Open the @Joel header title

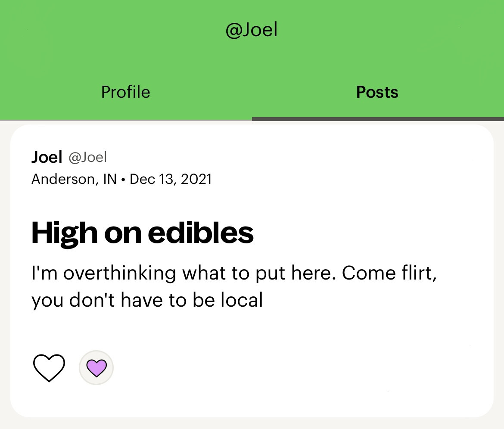point(252,30)
